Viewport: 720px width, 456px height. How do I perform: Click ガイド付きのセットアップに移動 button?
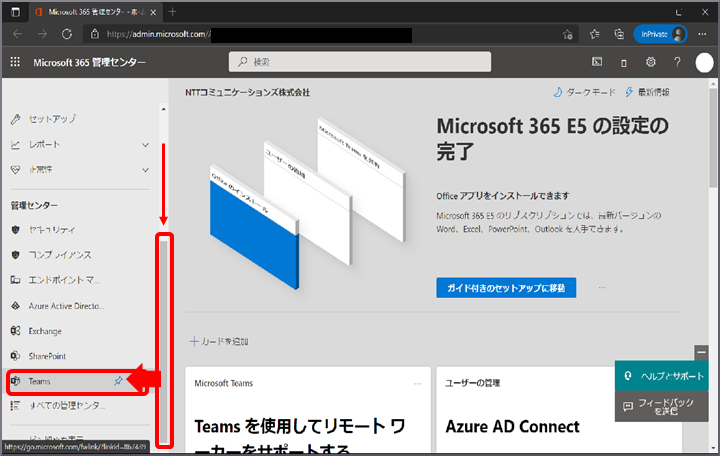point(506,288)
